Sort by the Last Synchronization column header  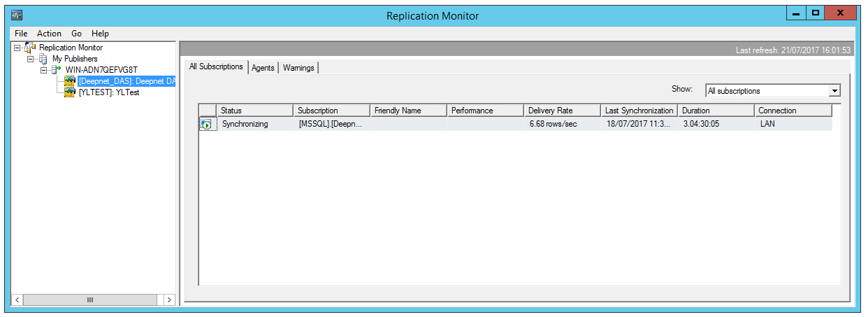[x=639, y=111]
